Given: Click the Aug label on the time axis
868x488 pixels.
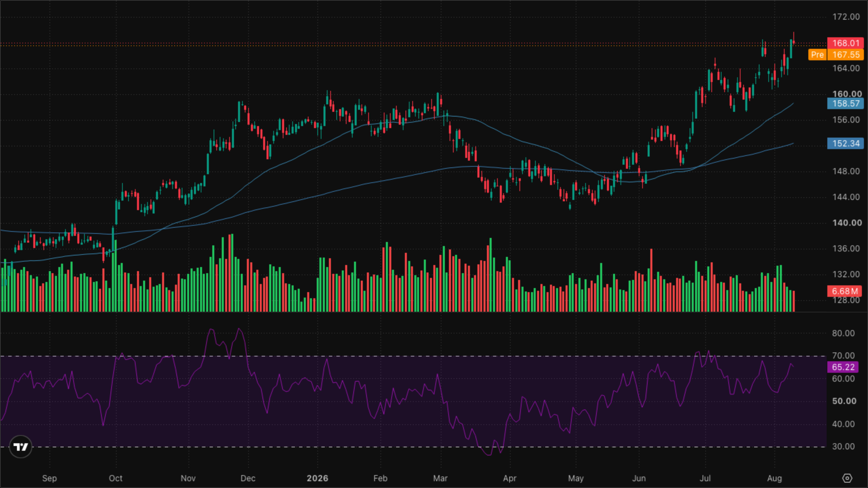Looking at the screenshot, I should (x=774, y=479).
